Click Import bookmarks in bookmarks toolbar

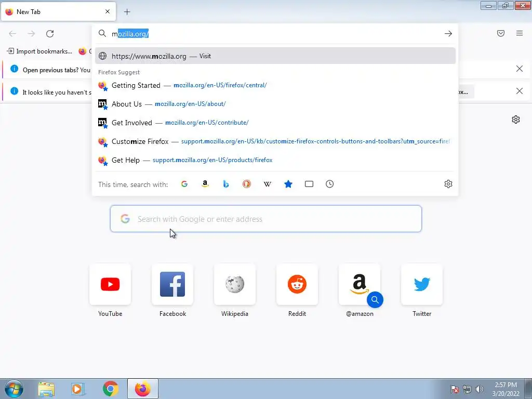(x=39, y=51)
